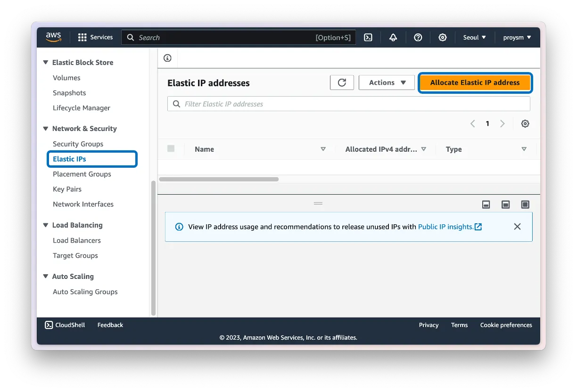Image resolution: width=577 pixels, height=392 pixels.
Task: Open the Terms link in footer
Action: [x=459, y=325]
